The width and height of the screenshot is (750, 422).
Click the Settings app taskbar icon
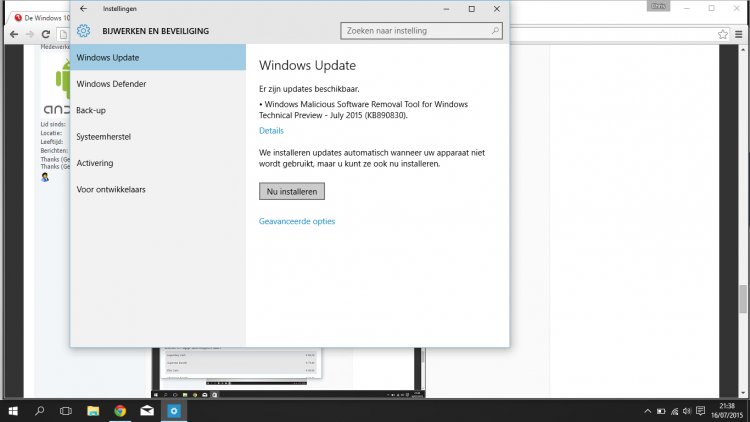tap(174, 411)
